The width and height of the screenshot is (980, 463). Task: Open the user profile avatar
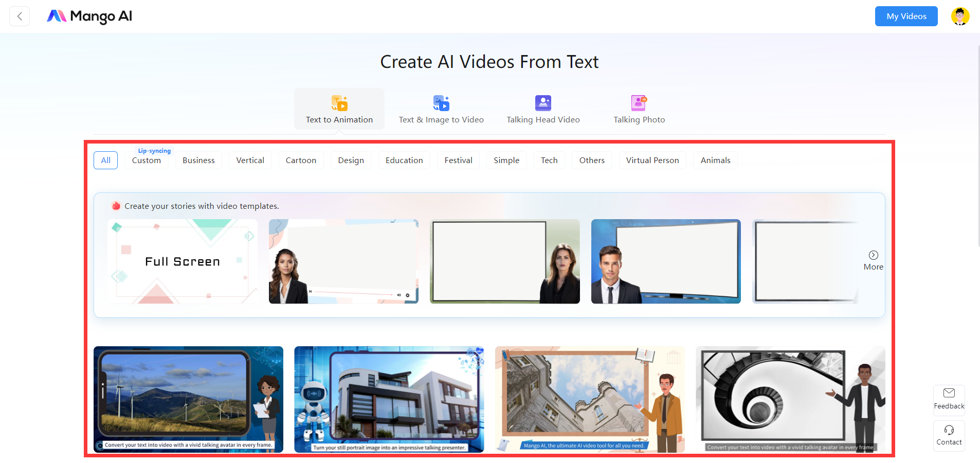click(x=960, y=16)
